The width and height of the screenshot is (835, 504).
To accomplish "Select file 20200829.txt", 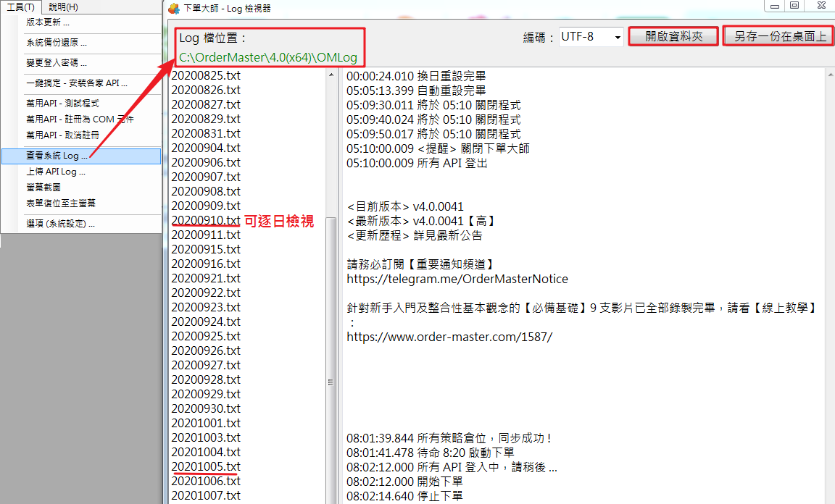I will [x=206, y=119].
